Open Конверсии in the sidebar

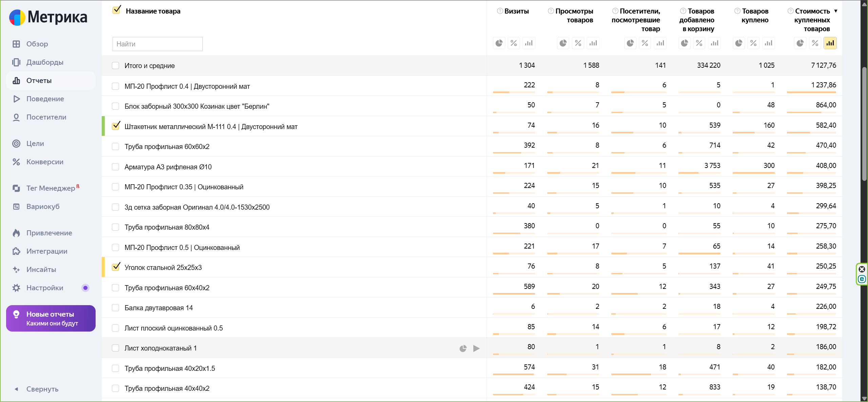tap(45, 162)
